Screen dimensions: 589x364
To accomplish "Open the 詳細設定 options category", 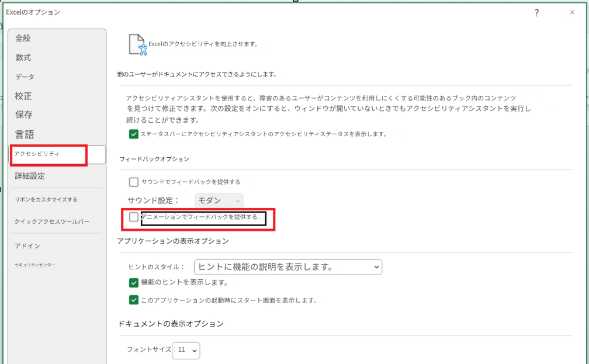I will click(30, 176).
